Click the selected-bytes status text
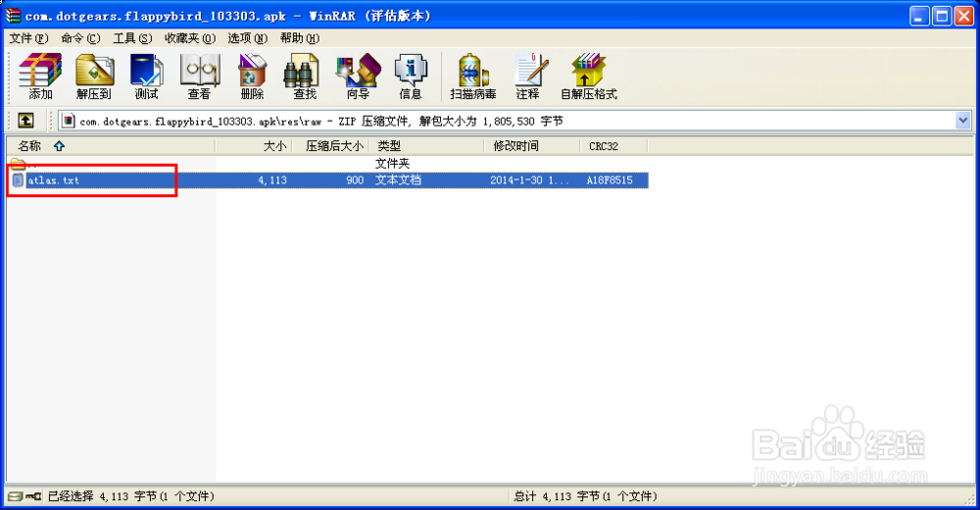 [131, 496]
